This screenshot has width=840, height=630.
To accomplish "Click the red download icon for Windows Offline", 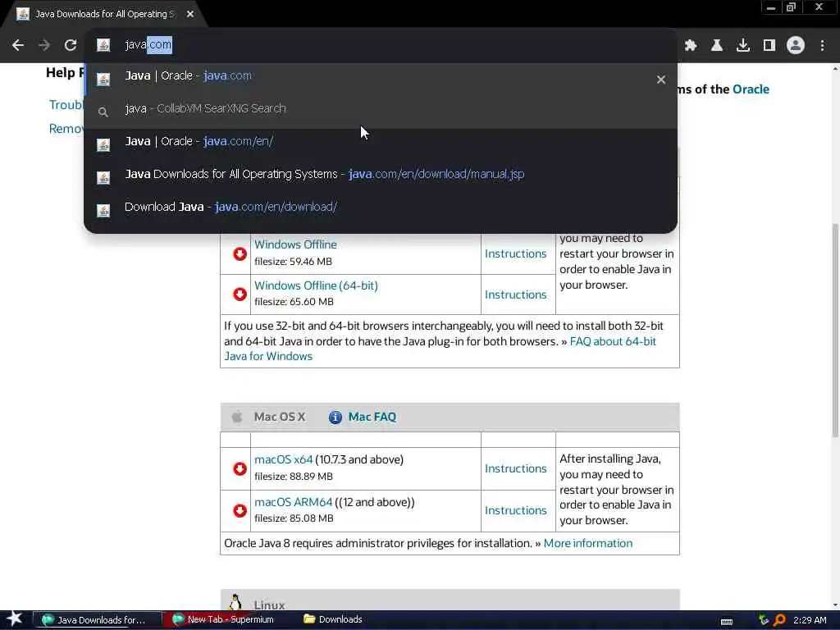I will (x=240, y=253).
